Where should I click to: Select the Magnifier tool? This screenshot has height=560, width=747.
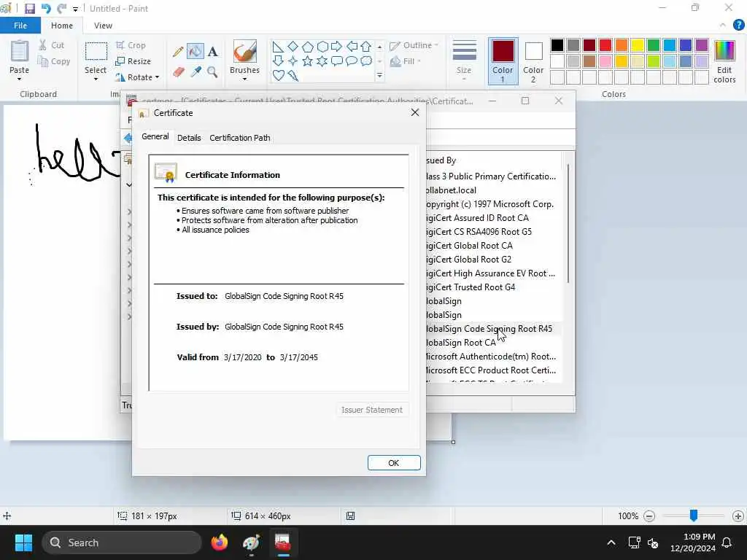click(x=212, y=72)
